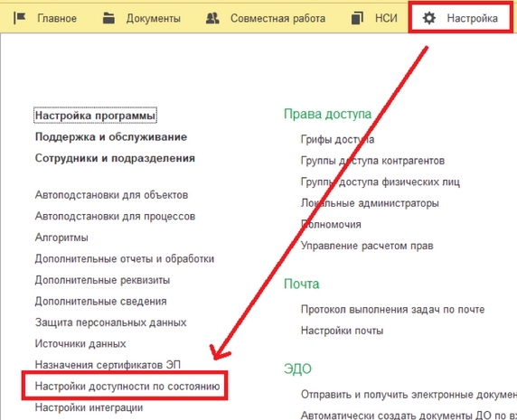517x420 pixels.
Task: Open Настройка программы link
Action: pyautogui.click(x=95, y=116)
